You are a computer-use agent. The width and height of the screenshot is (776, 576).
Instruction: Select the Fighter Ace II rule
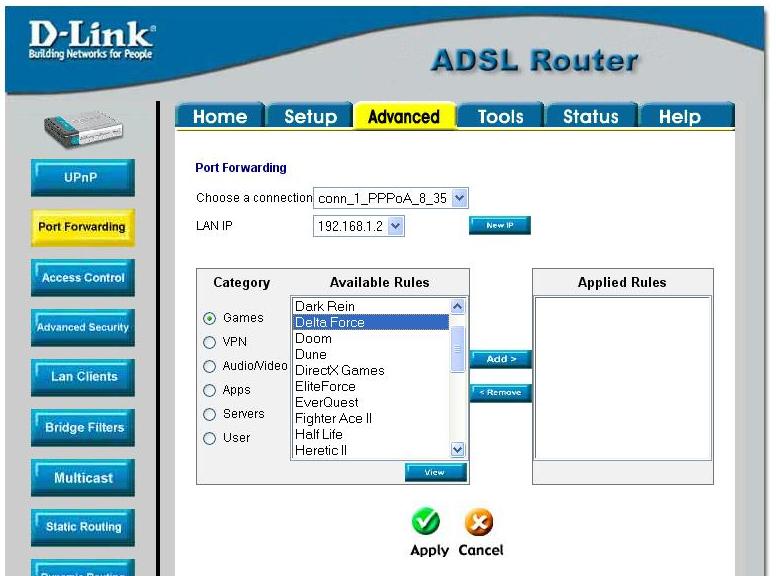click(x=371, y=418)
